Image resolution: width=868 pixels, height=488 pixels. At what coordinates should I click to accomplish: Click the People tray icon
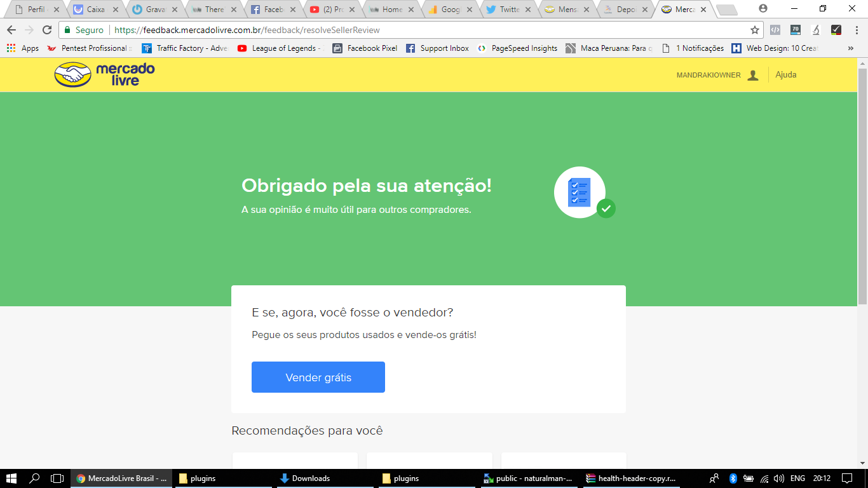(x=714, y=478)
